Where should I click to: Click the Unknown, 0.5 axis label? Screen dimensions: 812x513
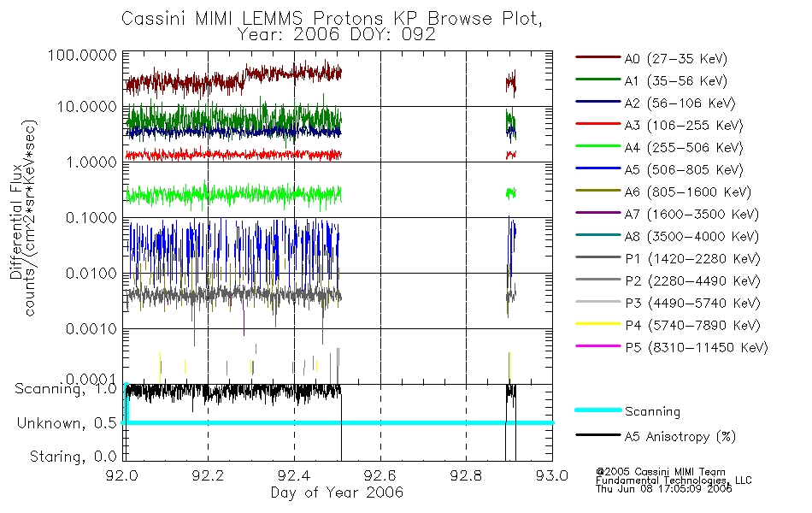[67, 423]
